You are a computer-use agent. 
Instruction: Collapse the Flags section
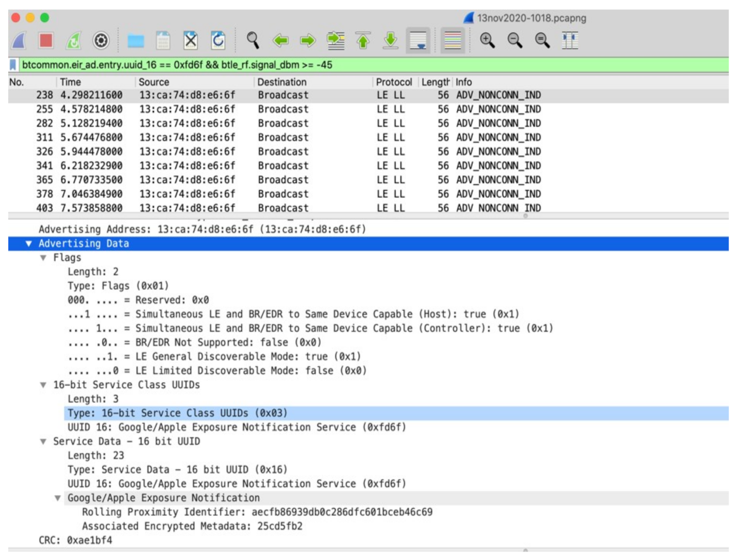coord(43,258)
